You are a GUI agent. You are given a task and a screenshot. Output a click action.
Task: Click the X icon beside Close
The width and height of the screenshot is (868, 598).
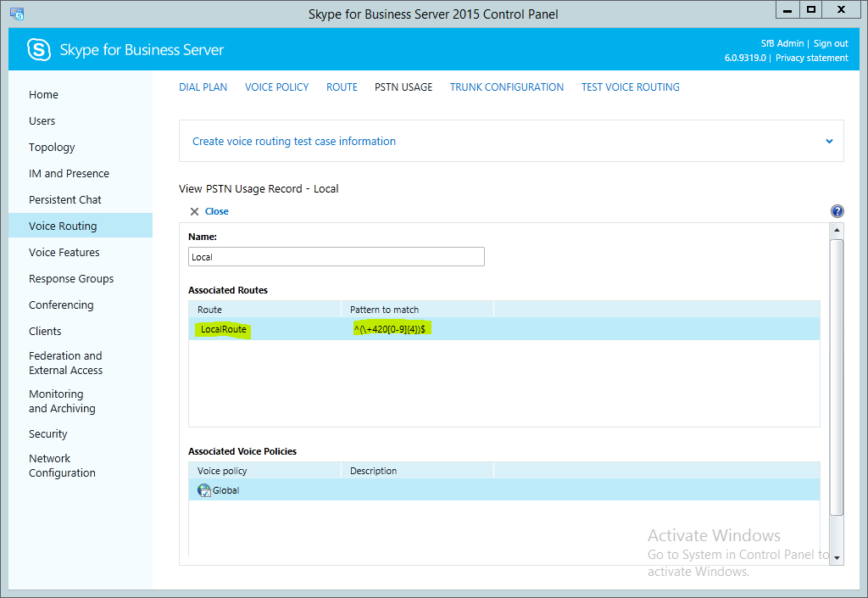tap(194, 211)
